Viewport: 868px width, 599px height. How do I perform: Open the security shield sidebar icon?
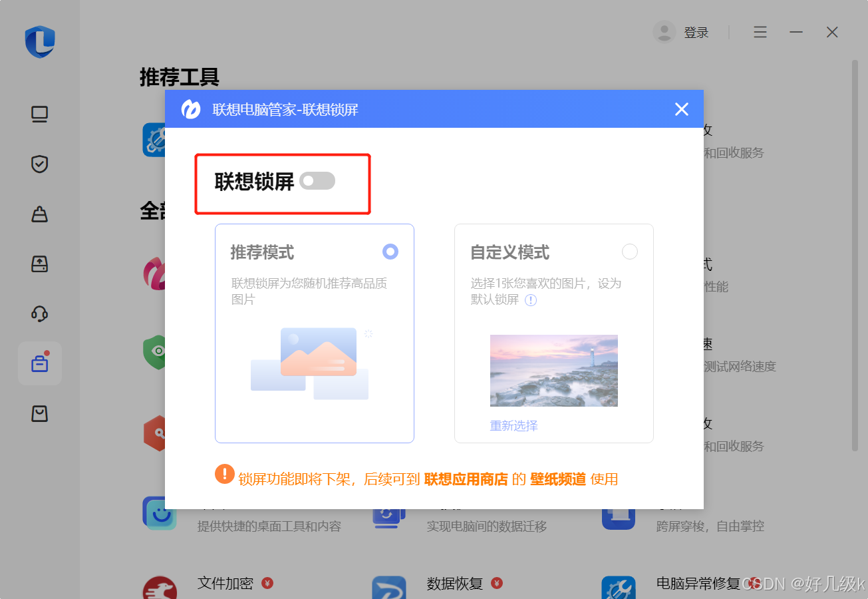point(40,164)
